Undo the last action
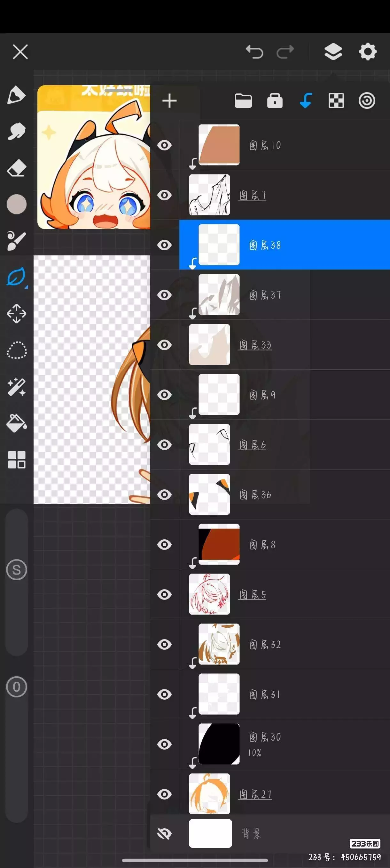Image resolution: width=390 pixels, height=868 pixels. (x=254, y=52)
